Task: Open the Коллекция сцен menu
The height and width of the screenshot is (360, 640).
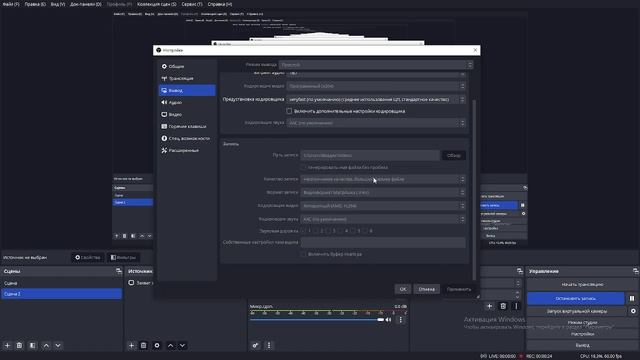Action: pyautogui.click(x=157, y=4)
